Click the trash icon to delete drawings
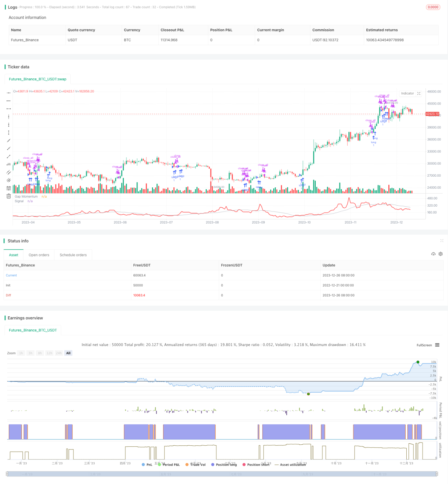This screenshot has height=484, width=448. point(9,196)
